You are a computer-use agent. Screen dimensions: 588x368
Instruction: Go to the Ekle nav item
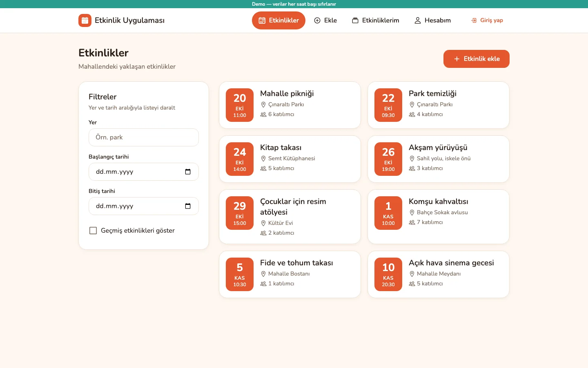[325, 20]
